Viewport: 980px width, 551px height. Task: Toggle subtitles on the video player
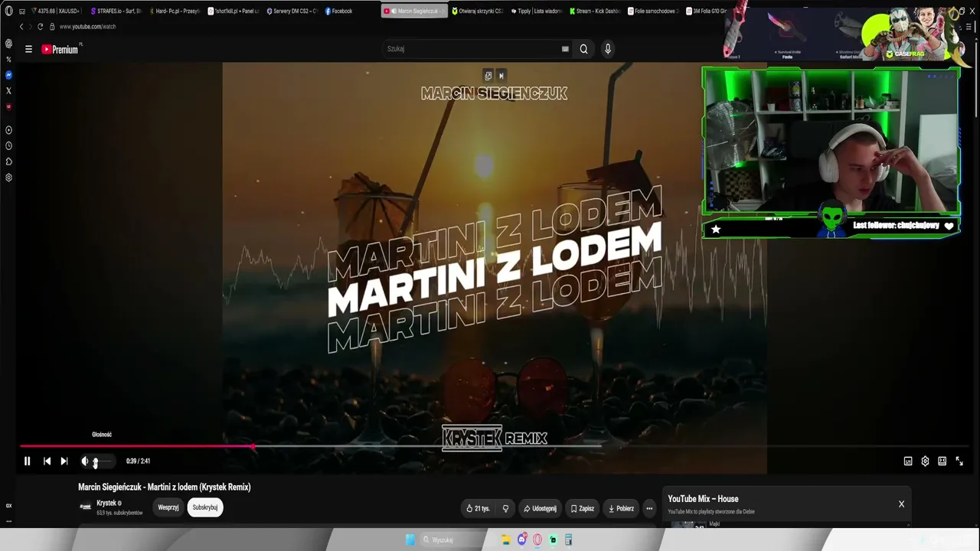click(908, 461)
